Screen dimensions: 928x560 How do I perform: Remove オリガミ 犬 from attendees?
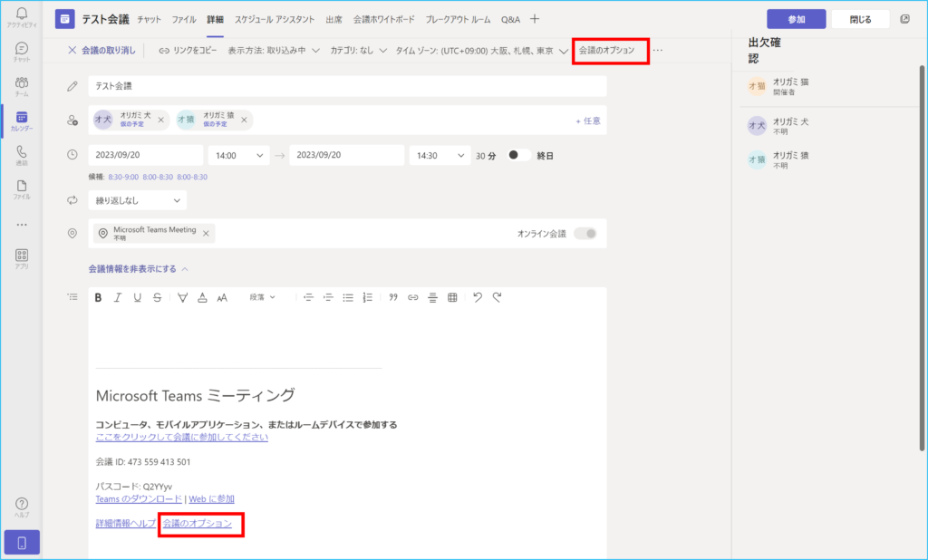coord(161,120)
